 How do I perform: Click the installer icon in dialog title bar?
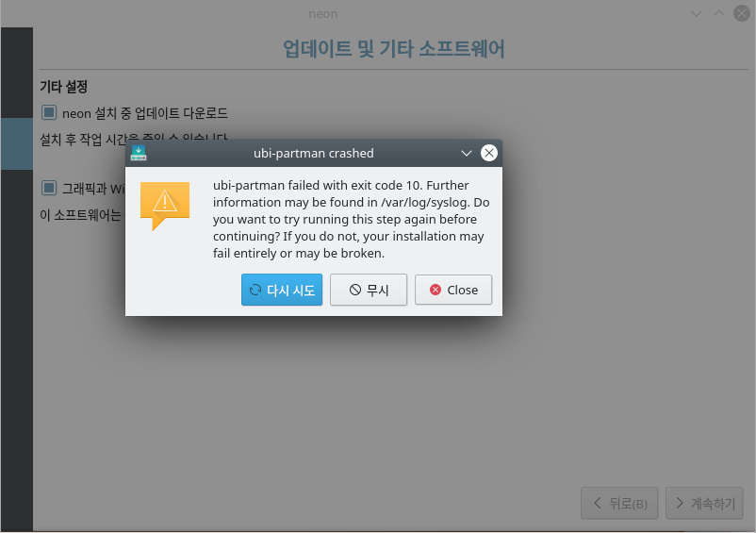[139, 153]
